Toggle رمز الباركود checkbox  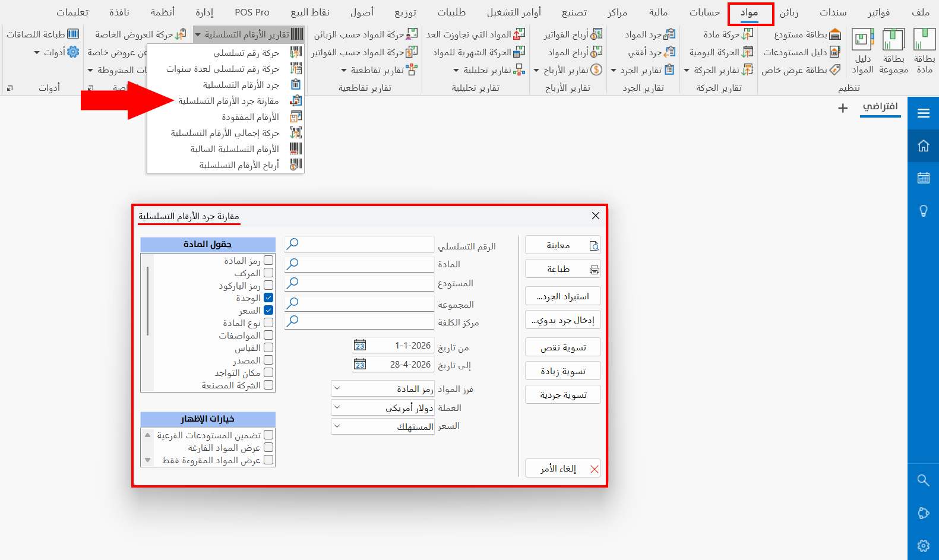pyautogui.click(x=268, y=285)
